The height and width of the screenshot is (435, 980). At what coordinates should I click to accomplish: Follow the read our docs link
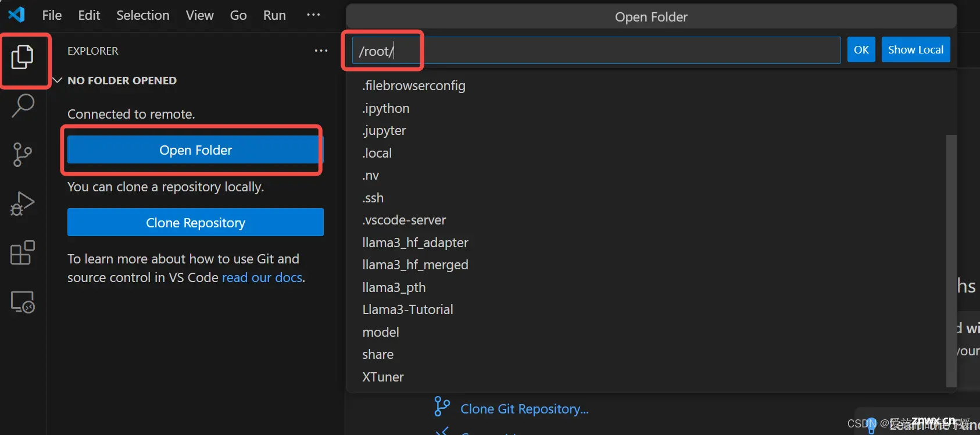tap(262, 277)
